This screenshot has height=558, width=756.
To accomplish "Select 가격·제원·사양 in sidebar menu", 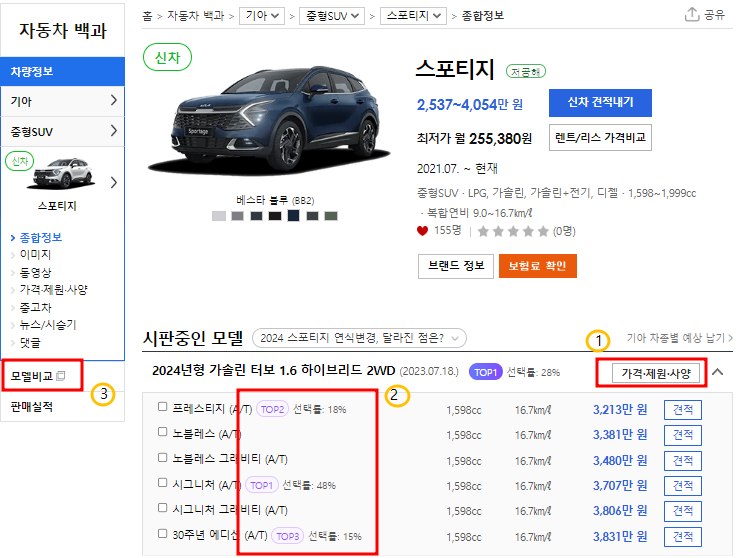I will [x=53, y=289].
